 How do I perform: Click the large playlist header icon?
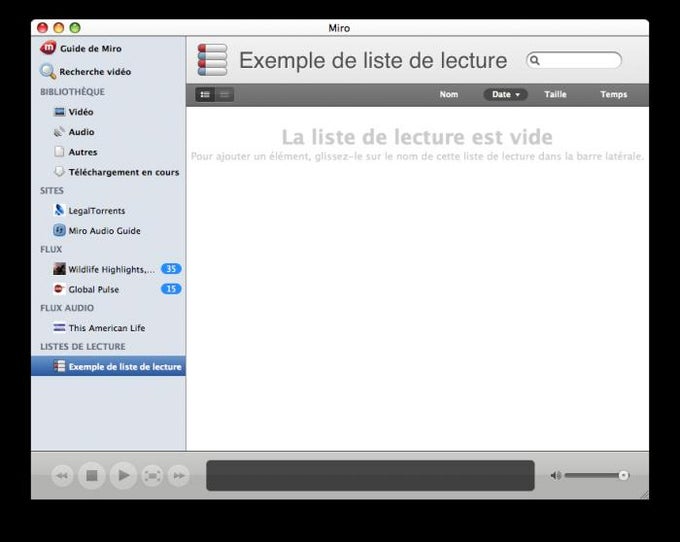click(x=212, y=60)
